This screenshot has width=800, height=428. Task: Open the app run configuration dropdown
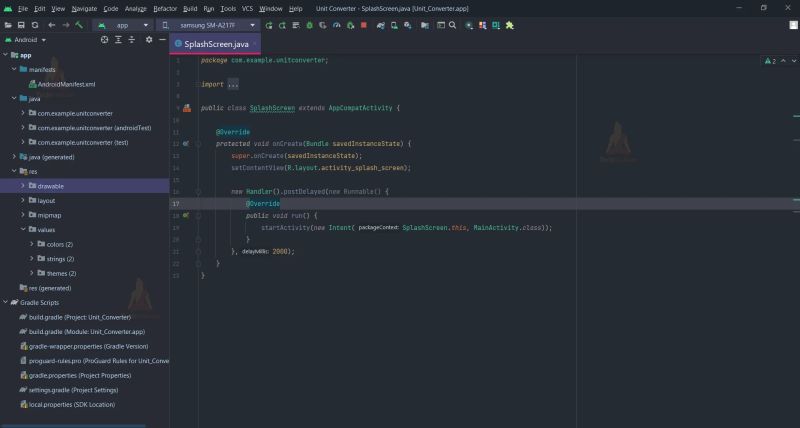click(123, 25)
